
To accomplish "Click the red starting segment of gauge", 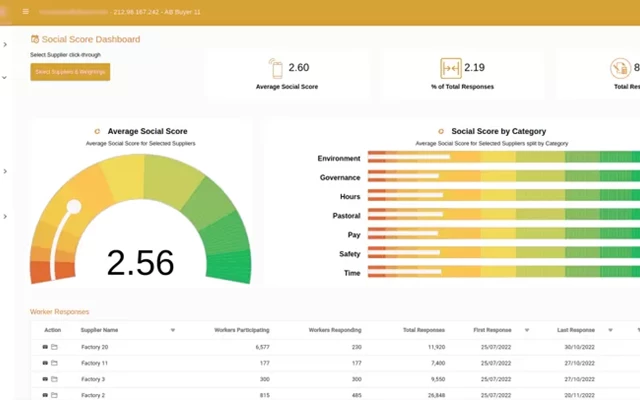I will [52, 271].
